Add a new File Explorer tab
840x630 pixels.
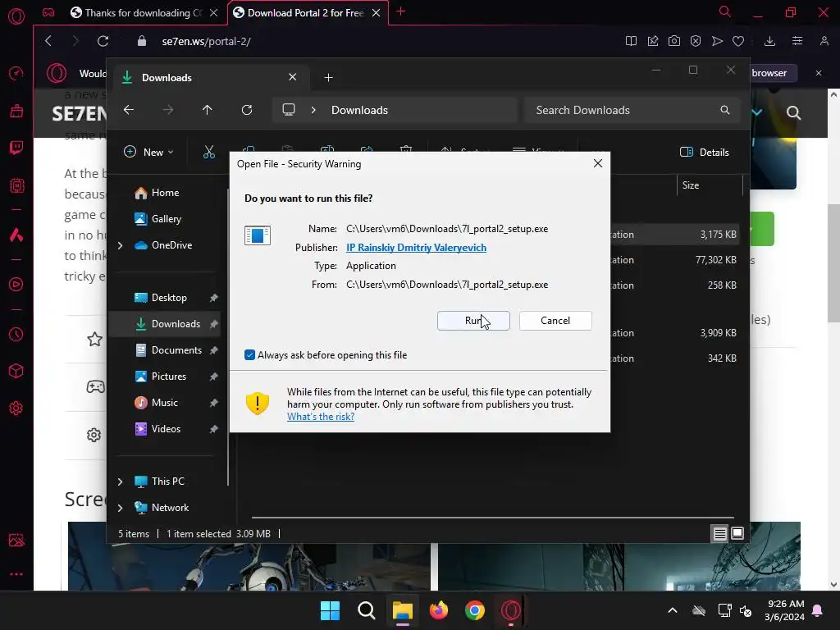(x=328, y=78)
